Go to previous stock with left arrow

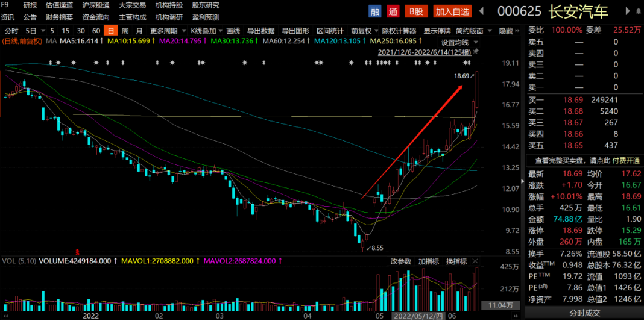(x=481, y=11)
